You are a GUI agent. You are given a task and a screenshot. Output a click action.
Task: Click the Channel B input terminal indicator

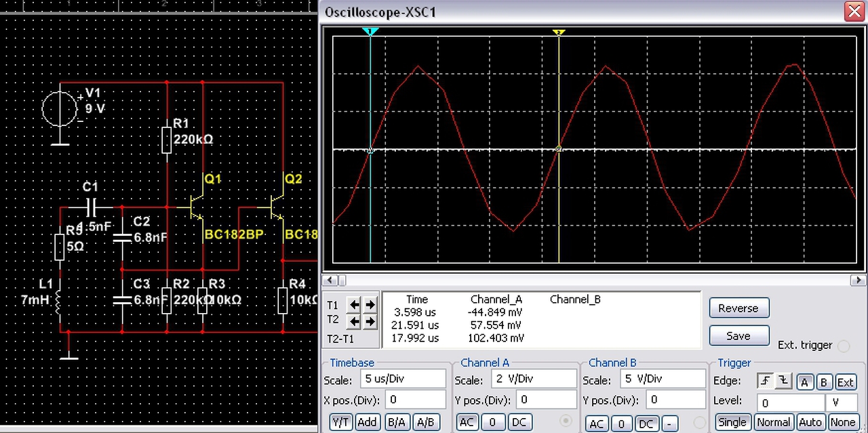coord(700,422)
